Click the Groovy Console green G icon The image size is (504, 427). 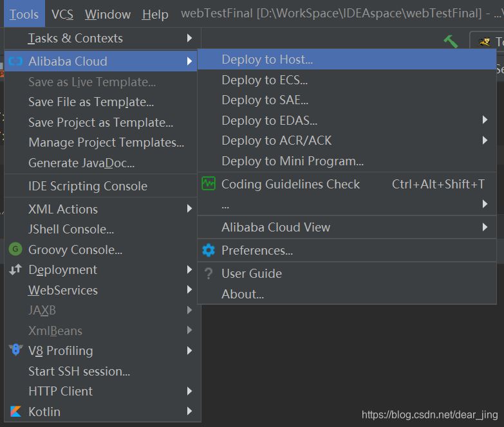click(x=15, y=249)
